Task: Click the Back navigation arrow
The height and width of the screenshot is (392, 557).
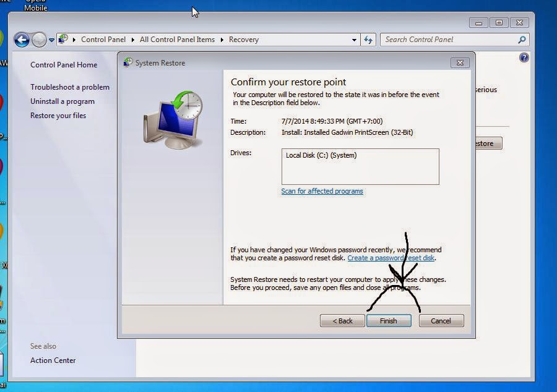Action: pyautogui.click(x=21, y=40)
